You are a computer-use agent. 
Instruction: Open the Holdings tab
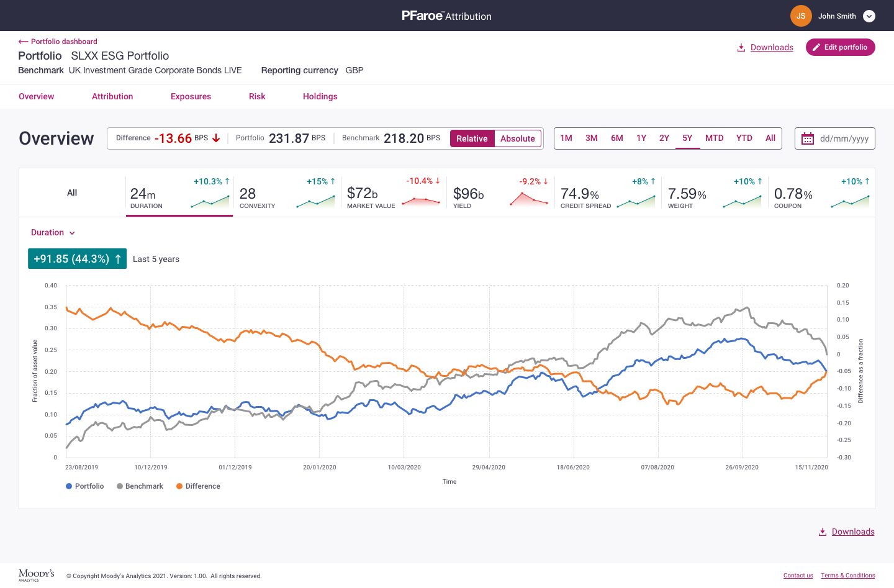point(320,96)
